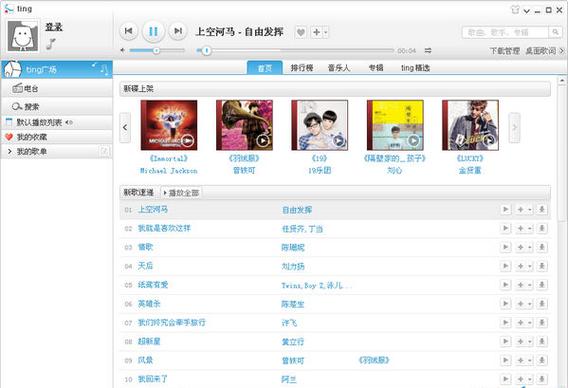Open 电台 radio in the sidebar
This screenshot has width=568, height=388.
[57, 88]
